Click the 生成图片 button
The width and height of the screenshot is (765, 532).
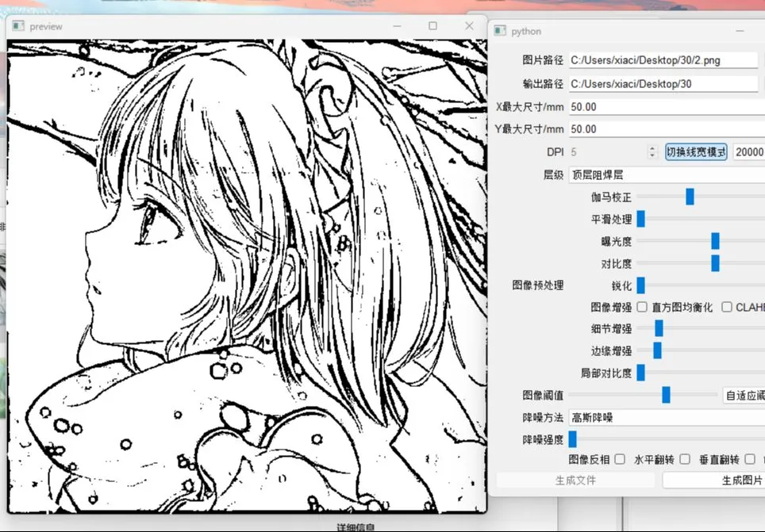(x=713, y=480)
